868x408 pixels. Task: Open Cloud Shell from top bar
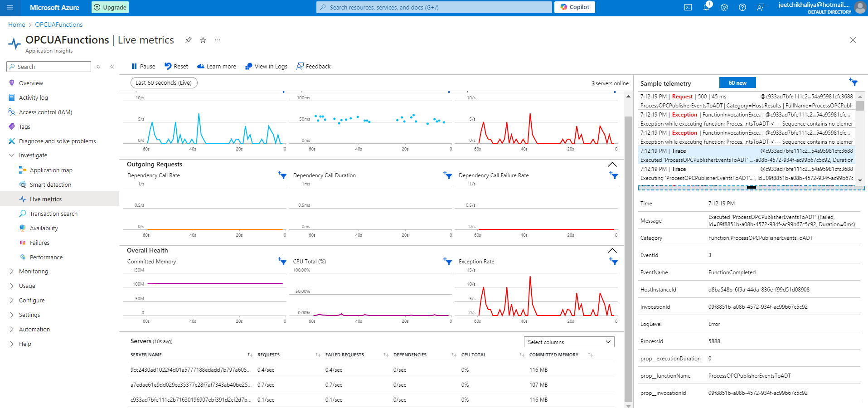[688, 7]
